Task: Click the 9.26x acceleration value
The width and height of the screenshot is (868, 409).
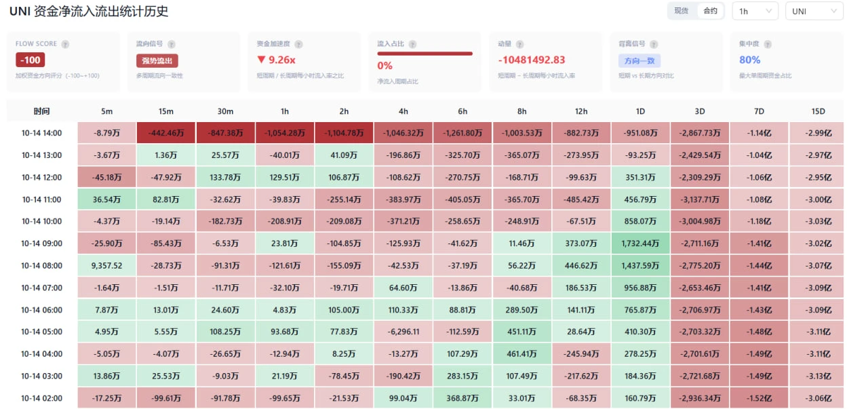Action: click(282, 60)
